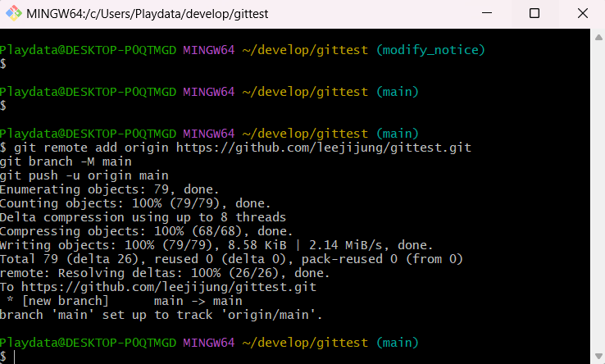The image size is (605, 364).
Task: Minimize the MINGW64 terminal window
Action: pos(487,13)
